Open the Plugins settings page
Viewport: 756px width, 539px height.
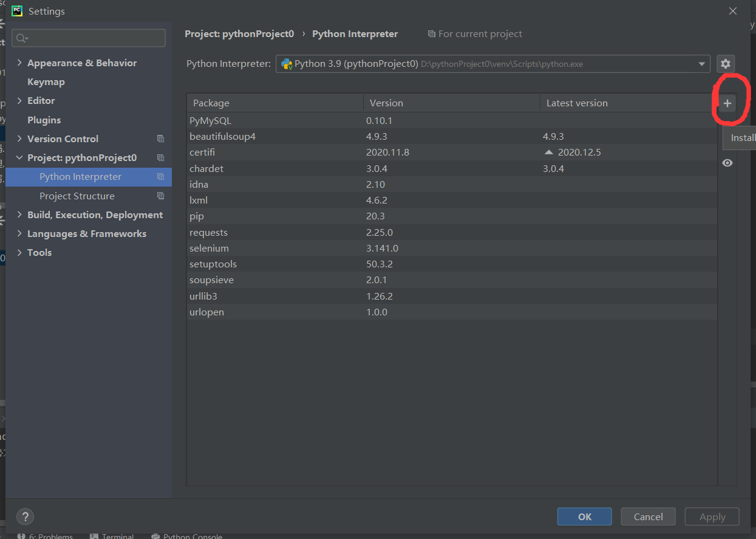coord(44,120)
